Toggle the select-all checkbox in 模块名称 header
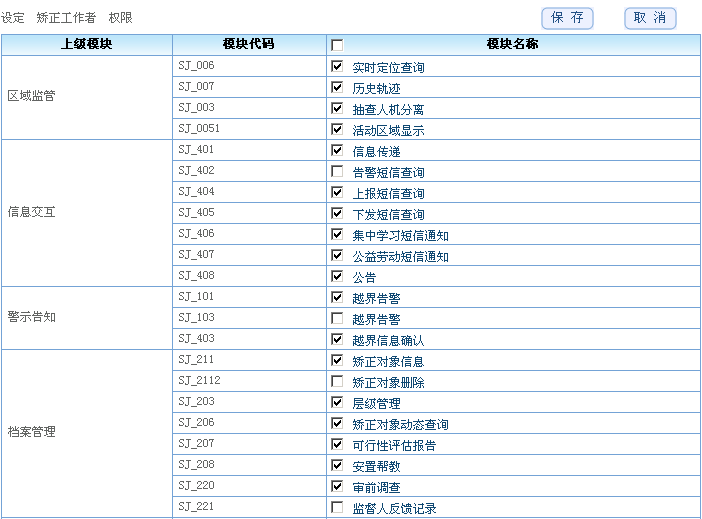 tap(337, 45)
